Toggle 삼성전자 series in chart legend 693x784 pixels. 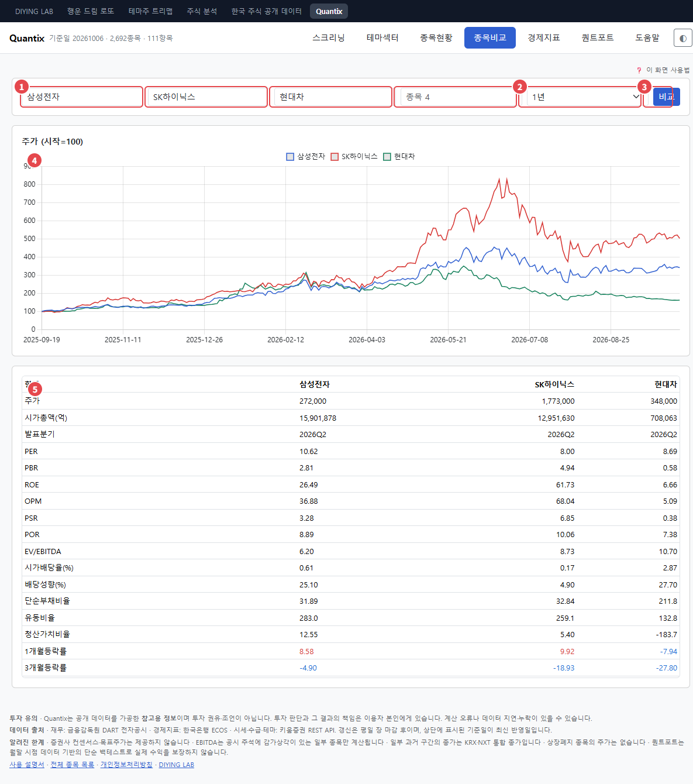(x=305, y=157)
